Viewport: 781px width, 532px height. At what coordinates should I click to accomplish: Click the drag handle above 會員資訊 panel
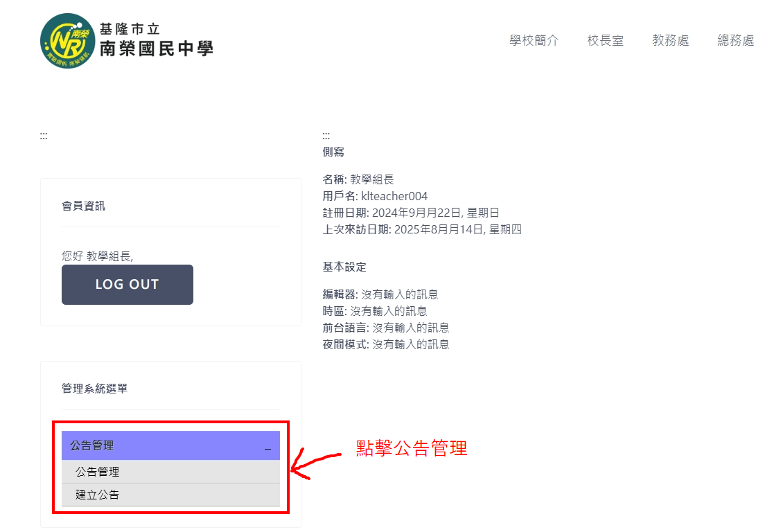43,135
